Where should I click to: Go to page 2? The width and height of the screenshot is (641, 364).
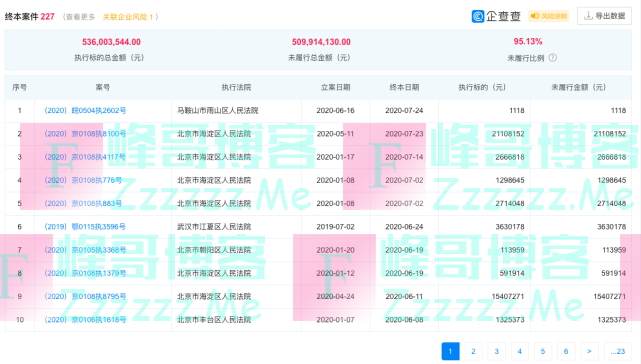473,351
